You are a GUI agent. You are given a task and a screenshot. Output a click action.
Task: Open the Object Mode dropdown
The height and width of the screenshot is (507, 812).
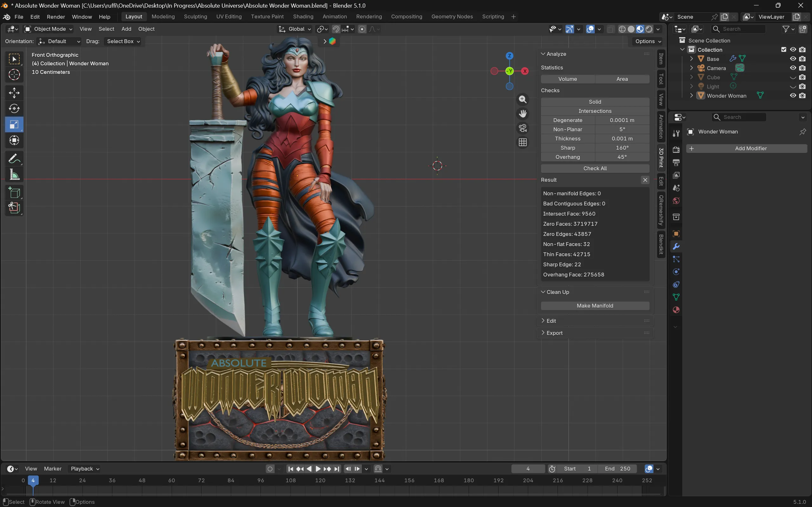[x=49, y=29]
